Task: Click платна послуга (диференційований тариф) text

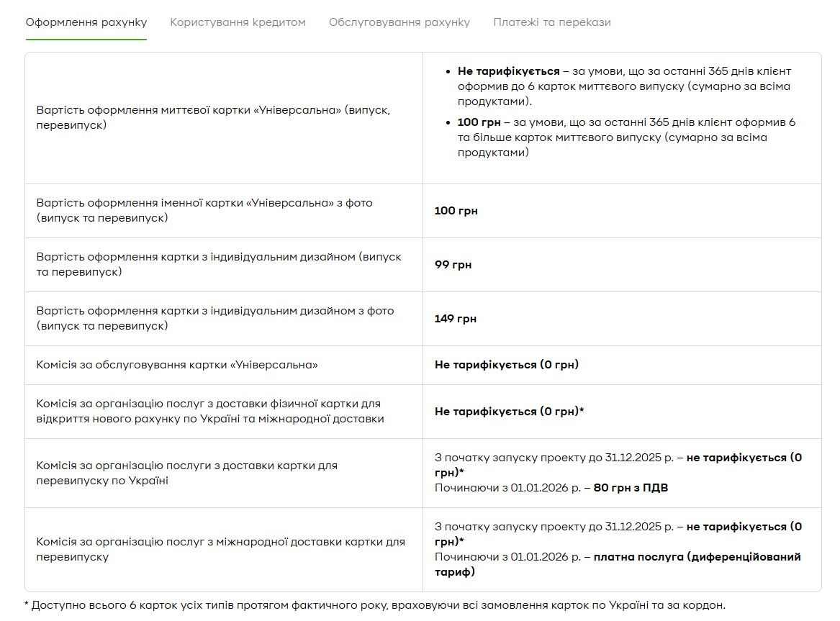Action: coord(697,557)
